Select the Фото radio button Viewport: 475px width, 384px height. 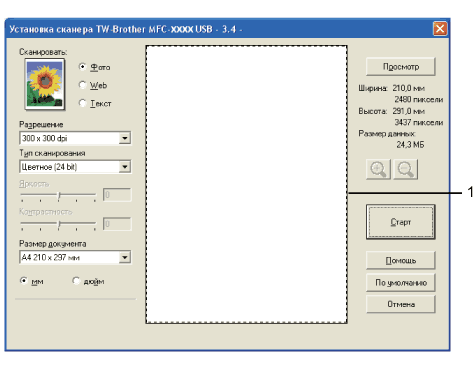coord(83,67)
